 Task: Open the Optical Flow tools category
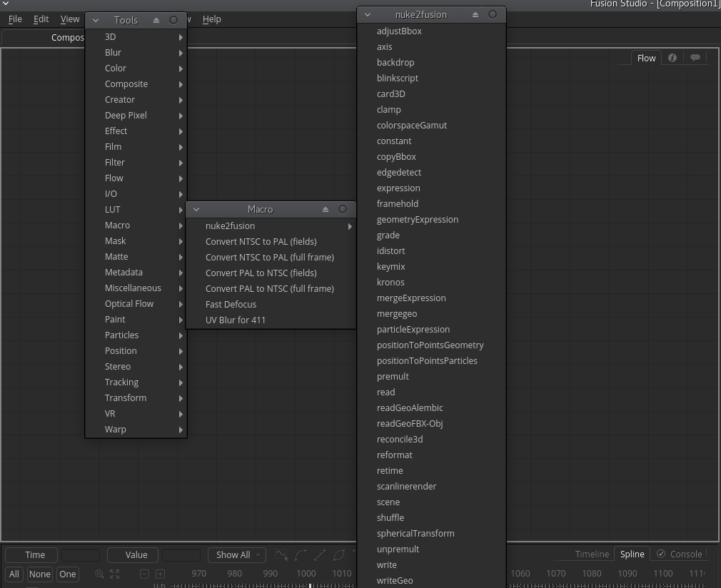(136, 304)
